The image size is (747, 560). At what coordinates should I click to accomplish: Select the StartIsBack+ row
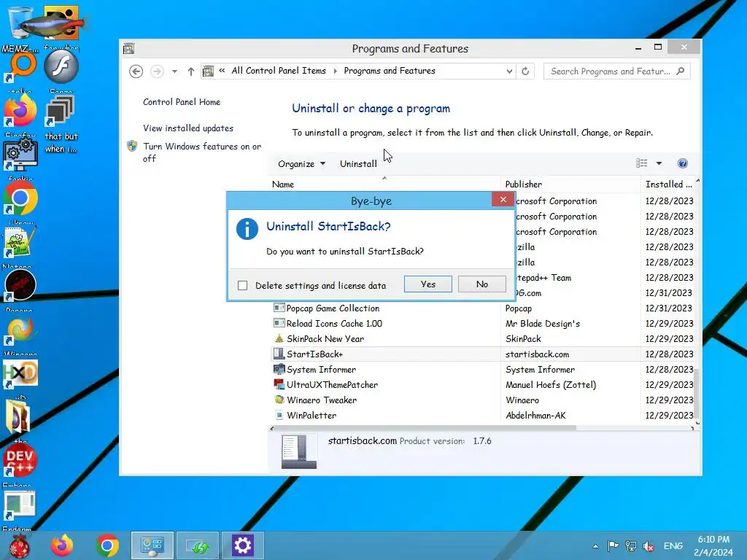483,354
